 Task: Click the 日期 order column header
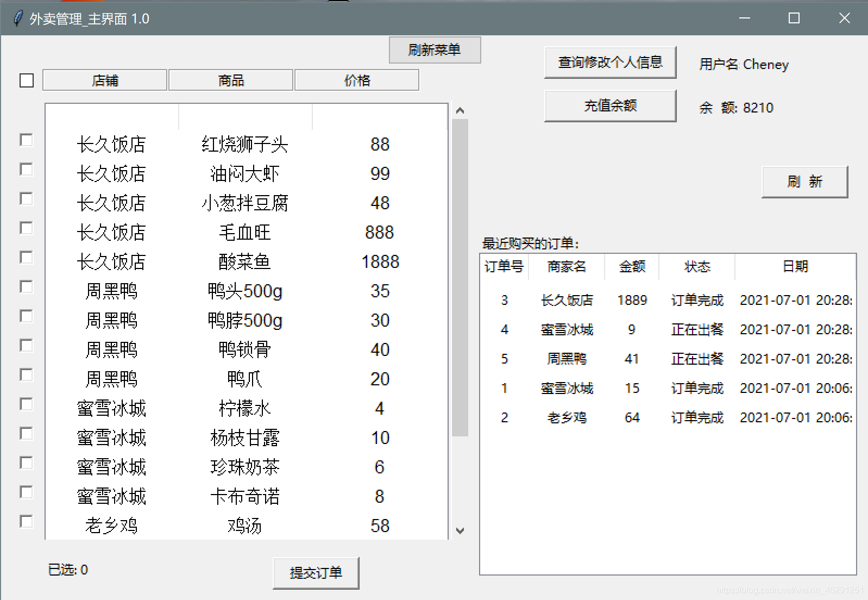(795, 266)
